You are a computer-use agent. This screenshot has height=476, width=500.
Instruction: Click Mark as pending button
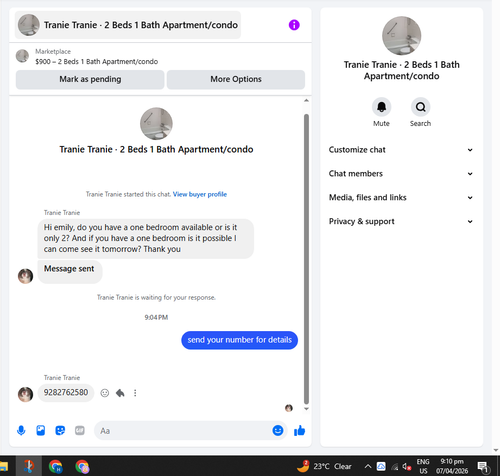90,79
